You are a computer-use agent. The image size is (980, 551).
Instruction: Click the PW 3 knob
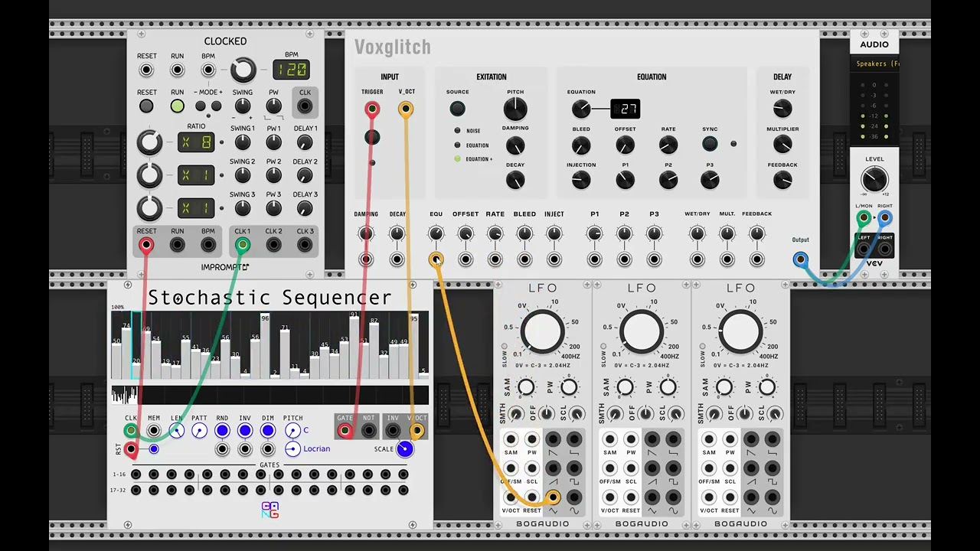click(273, 208)
